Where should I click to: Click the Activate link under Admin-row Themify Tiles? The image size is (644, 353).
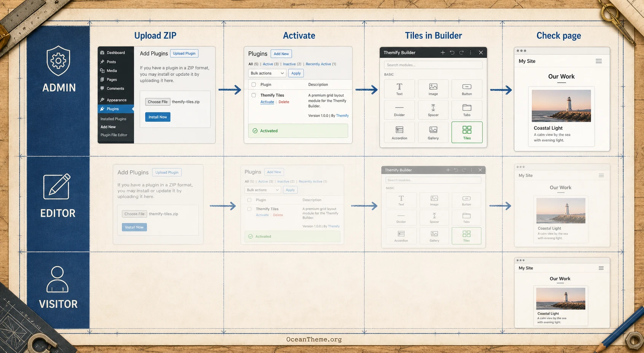click(x=267, y=102)
